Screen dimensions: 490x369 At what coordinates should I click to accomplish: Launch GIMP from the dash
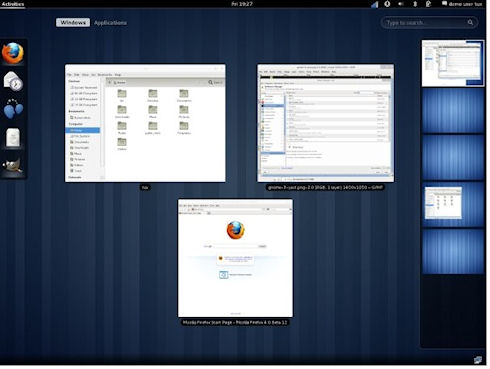(x=13, y=165)
